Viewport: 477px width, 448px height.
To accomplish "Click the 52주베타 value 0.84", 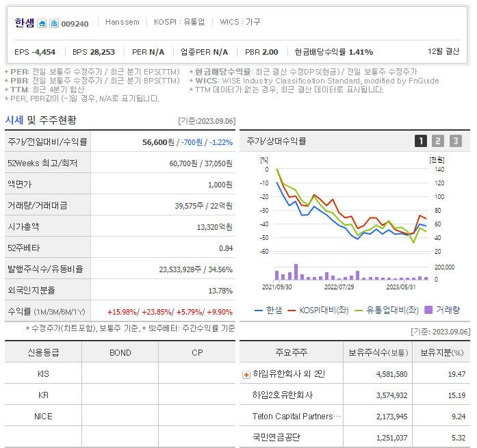I will coord(226,248).
